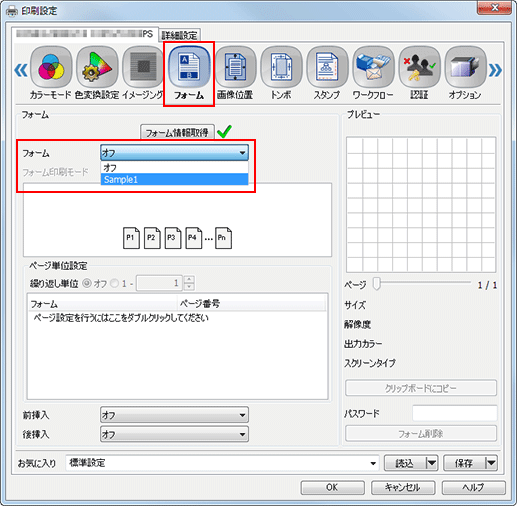This screenshot has height=506, width=517.
Task: Show more icons with right double arrow
Action: 495,70
